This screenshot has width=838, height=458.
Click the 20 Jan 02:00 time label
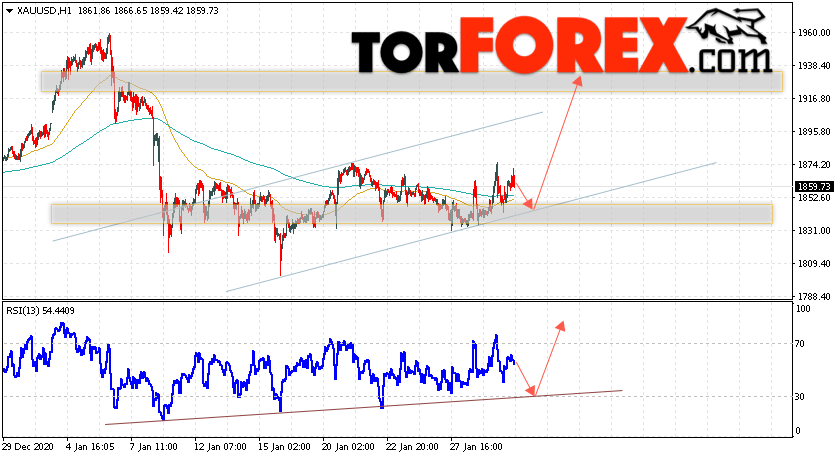[x=348, y=446]
